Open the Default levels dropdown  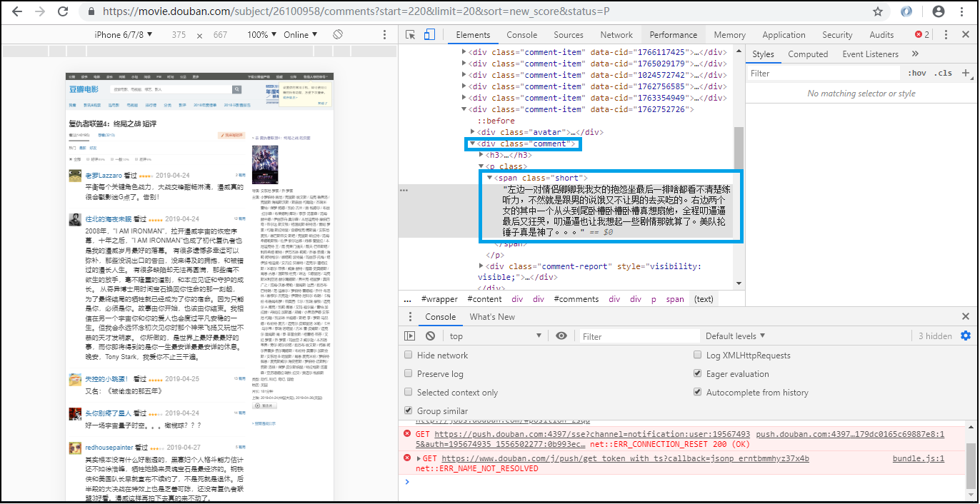click(735, 336)
